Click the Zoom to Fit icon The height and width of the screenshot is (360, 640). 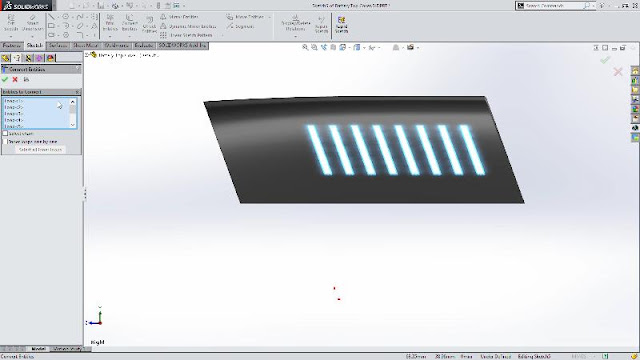pos(305,47)
